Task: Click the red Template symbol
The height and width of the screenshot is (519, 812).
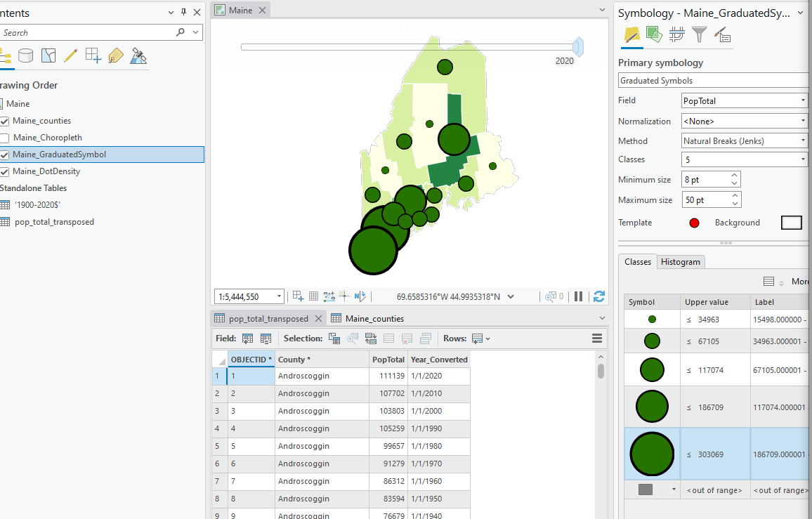Action: 695,223
